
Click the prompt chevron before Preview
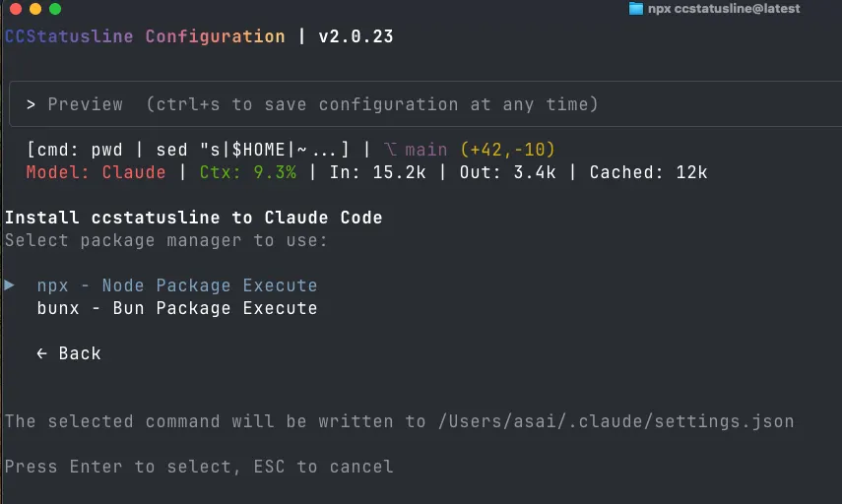32,104
